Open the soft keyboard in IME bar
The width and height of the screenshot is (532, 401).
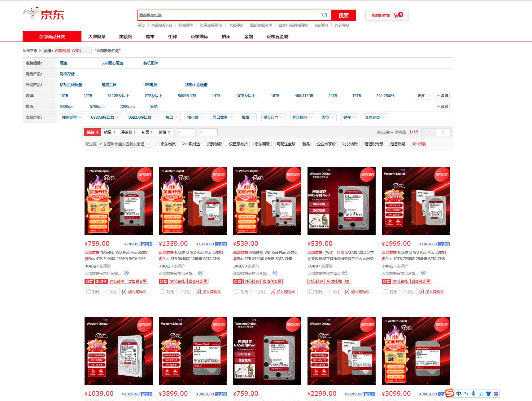[481, 394]
